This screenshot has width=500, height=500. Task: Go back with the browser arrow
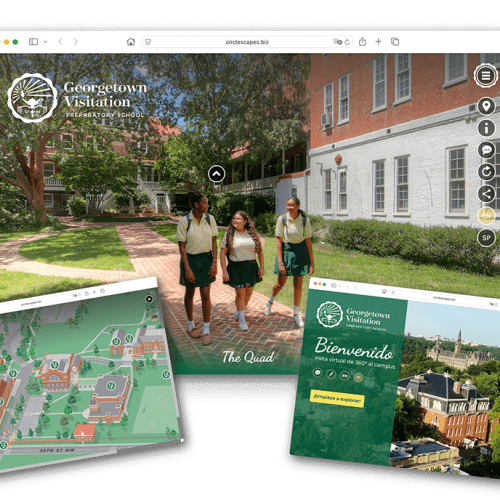click(x=60, y=42)
